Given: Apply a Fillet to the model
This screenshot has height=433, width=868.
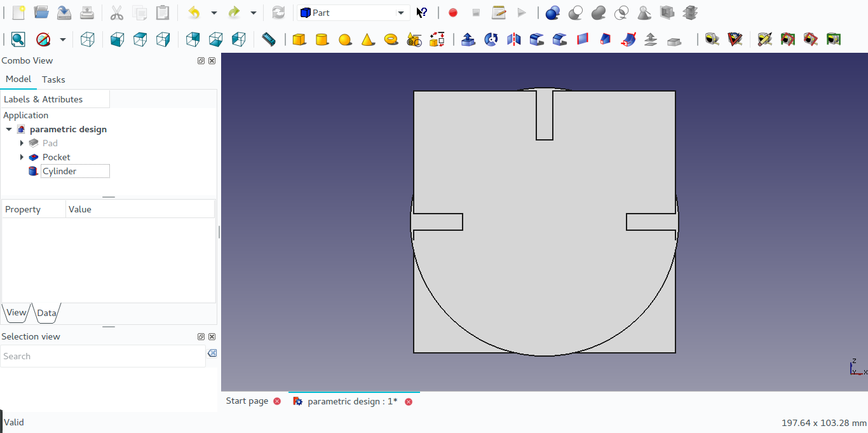Looking at the screenshot, I should point(537,39).
